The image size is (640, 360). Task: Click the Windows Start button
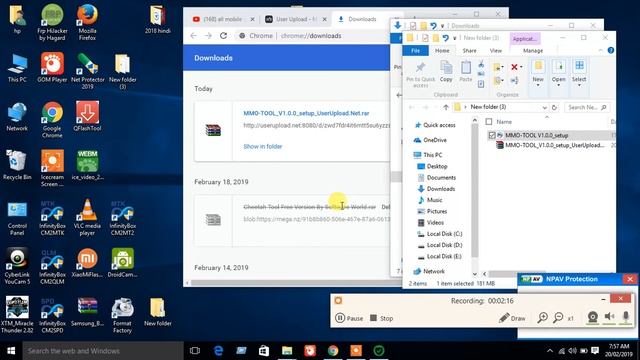11,351
